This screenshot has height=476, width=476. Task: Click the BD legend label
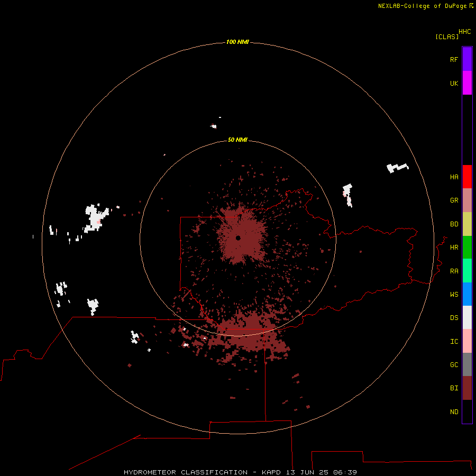click(454, 224)
